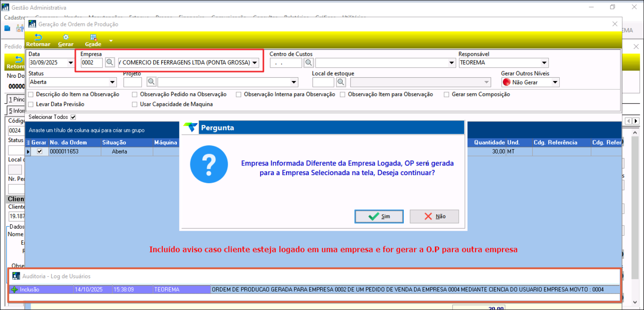Open the Projeto search magnifier
The height and width of the screenshot is (310, 644).
pyautogui.click(x=151, y=82)
